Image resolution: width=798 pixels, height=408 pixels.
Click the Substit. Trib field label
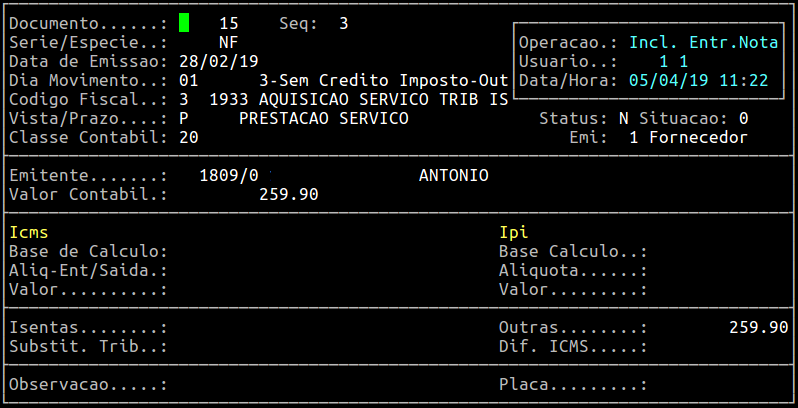(x=87, y=346)
